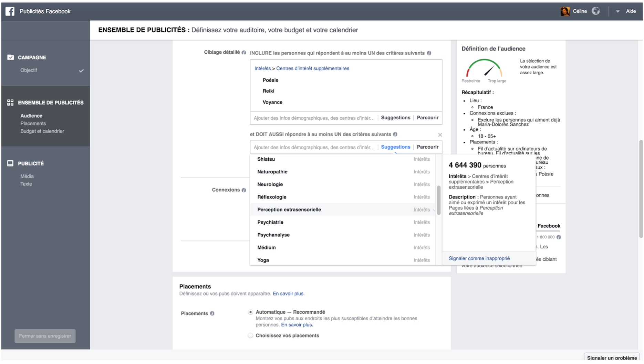Click the Campagne checkmark icon

(x=11, y=57)
